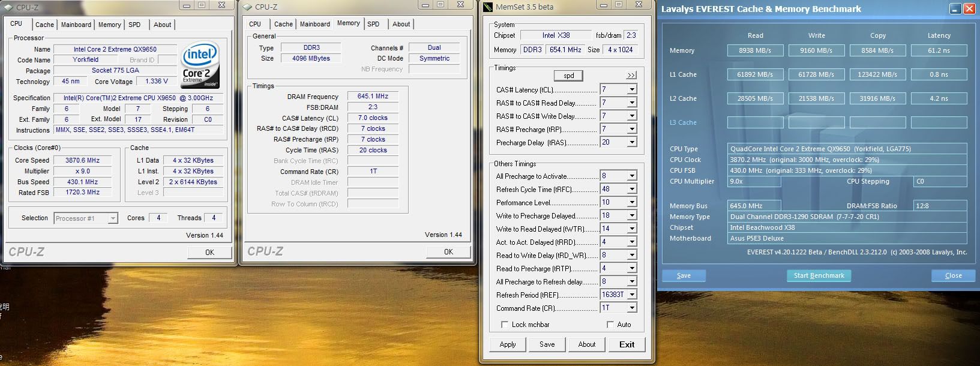Expand the Act. to Act. Delayed (tRRD) dropdown

point(631,242)
